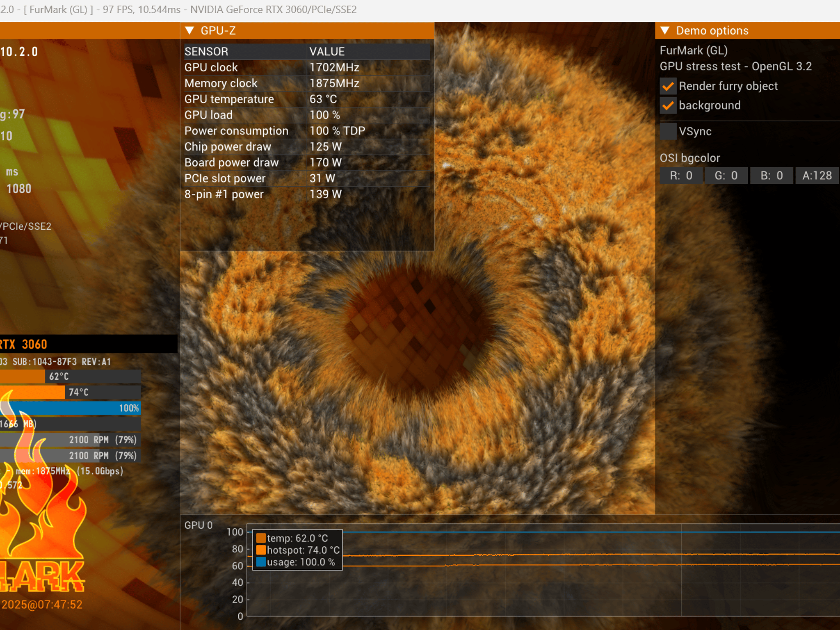The height and width of the screenshot is (630, 840).
Task: Select the 8-pin #1 power label
Action: coord(224,194)
